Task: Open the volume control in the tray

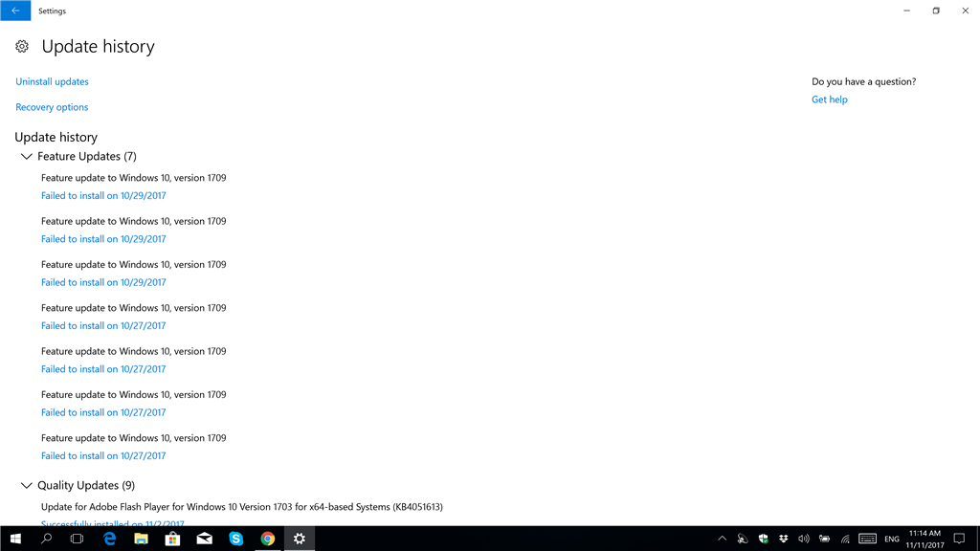Action: pos(804,539)
